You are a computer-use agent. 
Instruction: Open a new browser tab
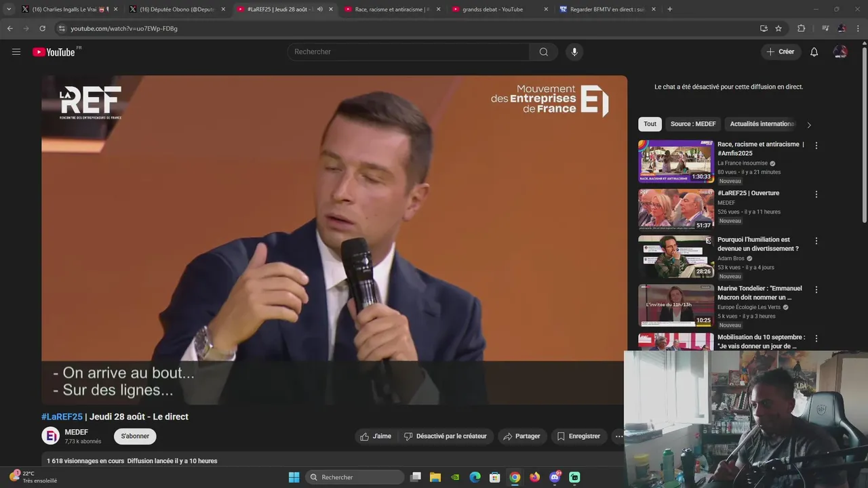tap(670, 9)
